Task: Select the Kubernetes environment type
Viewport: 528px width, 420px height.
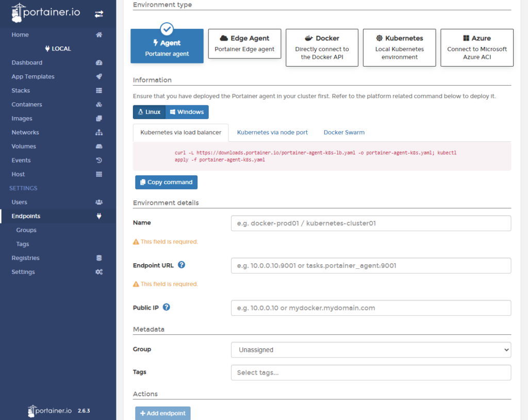Action: [x=400, y=47]
